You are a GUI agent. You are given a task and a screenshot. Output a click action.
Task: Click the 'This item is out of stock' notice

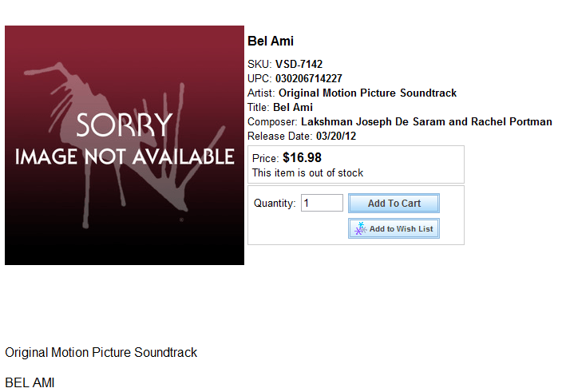pos(307,172)
